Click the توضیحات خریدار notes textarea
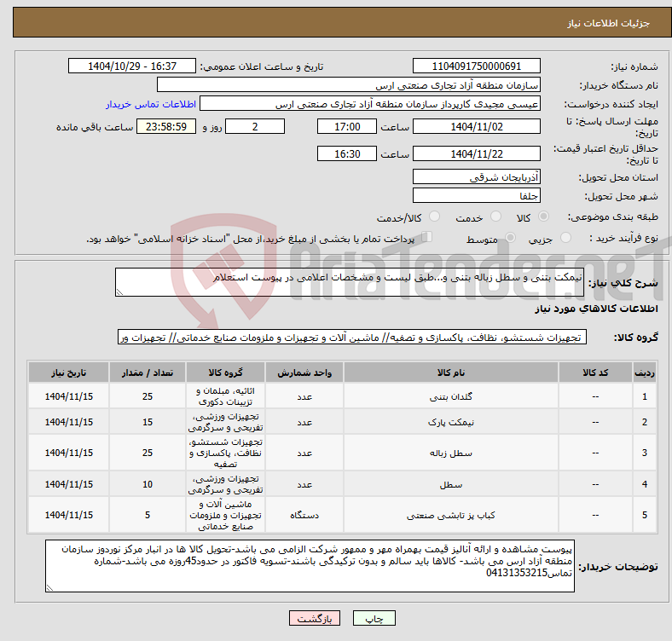 pyautogui.click(x=310, y=566)
